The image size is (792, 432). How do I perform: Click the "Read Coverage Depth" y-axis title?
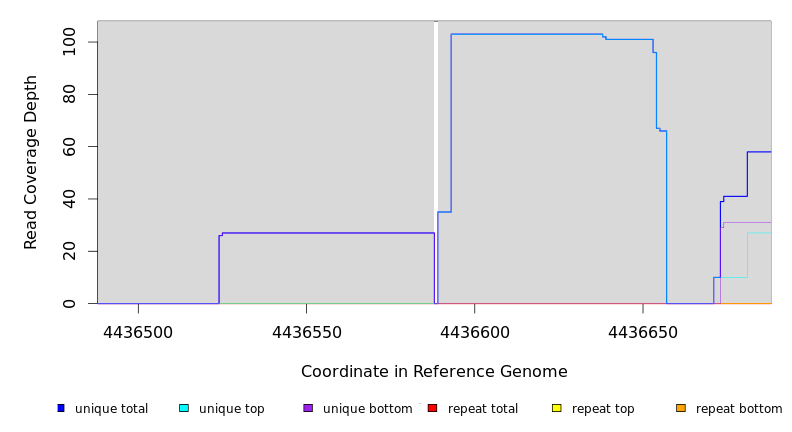(x=31, y=162)
